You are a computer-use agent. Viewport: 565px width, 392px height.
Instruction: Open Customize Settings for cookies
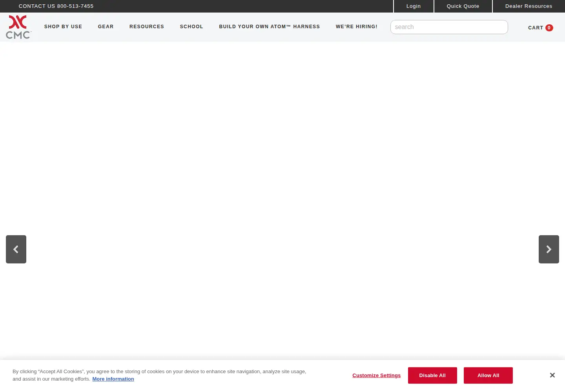point(376,375)
